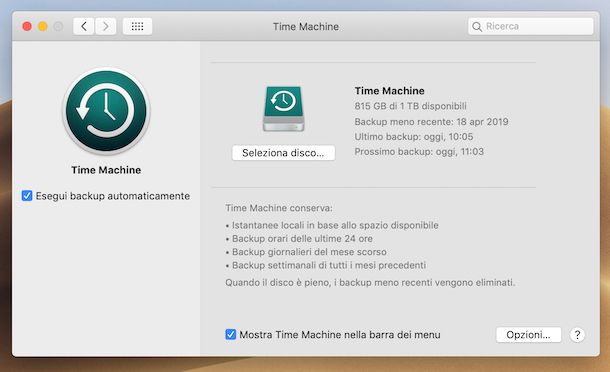The height and width of the screenshot is (372, 610).
Task: Go back with the left chevron button
Action: point(84,26)
